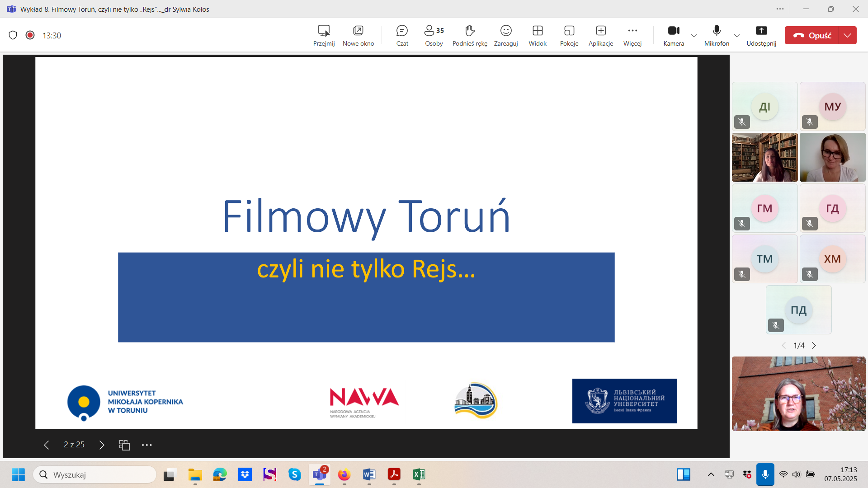The width and height of the screenshot is (868, 488).
Task: Expand microphone options arrow beside Mikrofon
Action: tap(737, 35)
